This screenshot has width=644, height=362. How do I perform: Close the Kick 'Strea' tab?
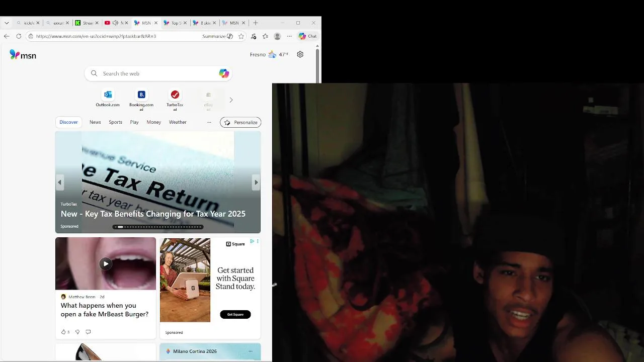[97, 23]
